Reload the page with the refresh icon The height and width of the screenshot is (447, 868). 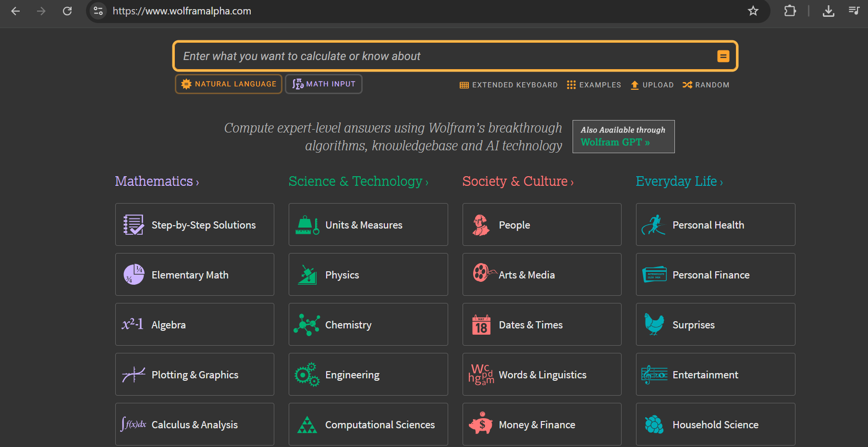67,11
